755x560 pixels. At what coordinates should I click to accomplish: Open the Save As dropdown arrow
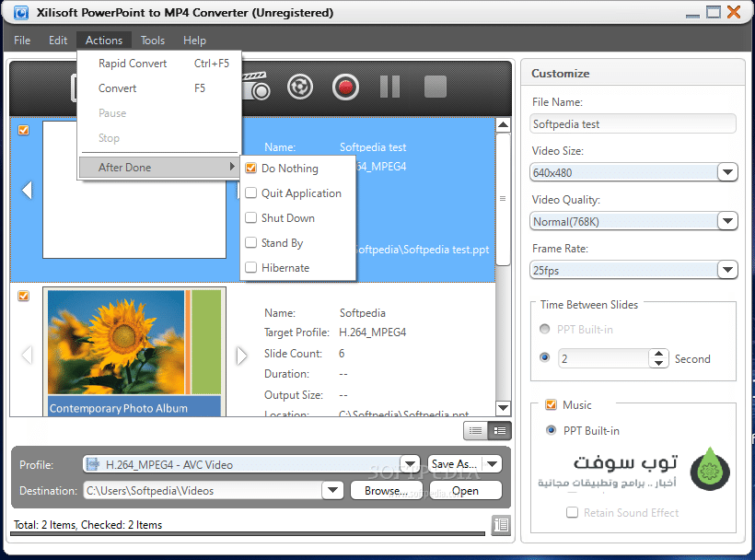click(492, 464)
